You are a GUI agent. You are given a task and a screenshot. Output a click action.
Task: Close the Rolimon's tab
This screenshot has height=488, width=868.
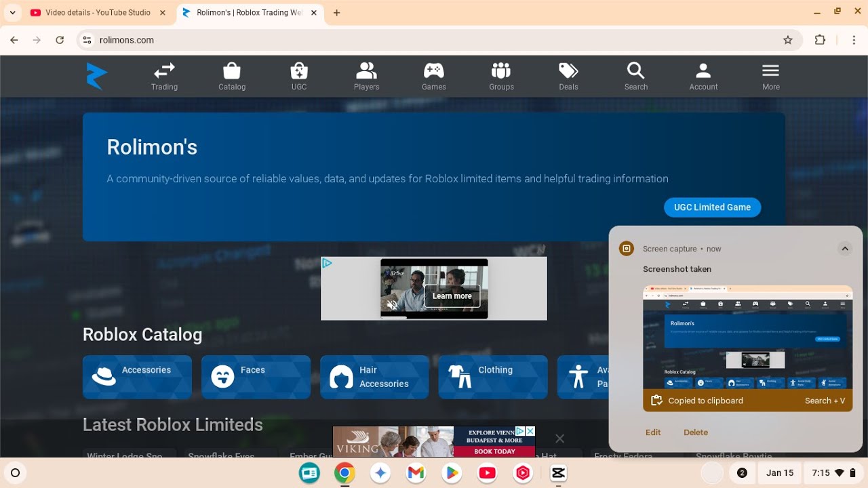315,13
